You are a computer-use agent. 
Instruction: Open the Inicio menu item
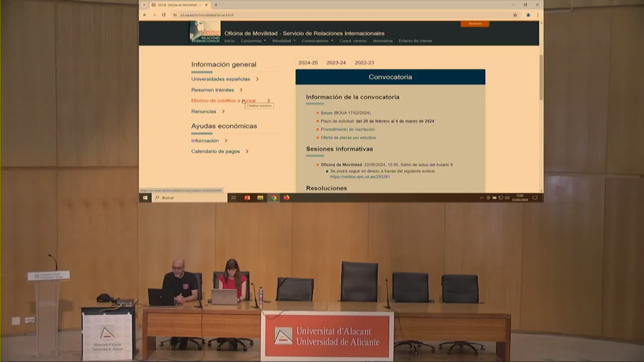[x=229, y=41]
